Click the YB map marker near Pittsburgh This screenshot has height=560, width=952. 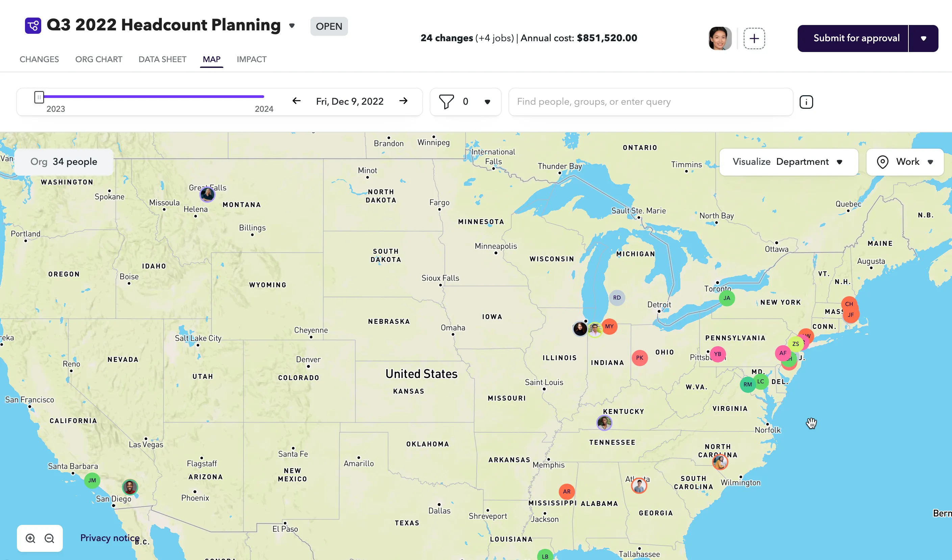point(718,354)
